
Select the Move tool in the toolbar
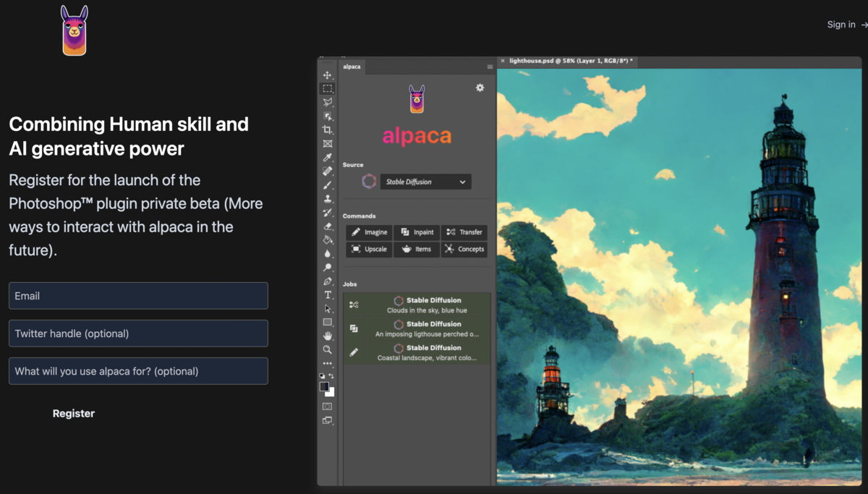point(327,75)
